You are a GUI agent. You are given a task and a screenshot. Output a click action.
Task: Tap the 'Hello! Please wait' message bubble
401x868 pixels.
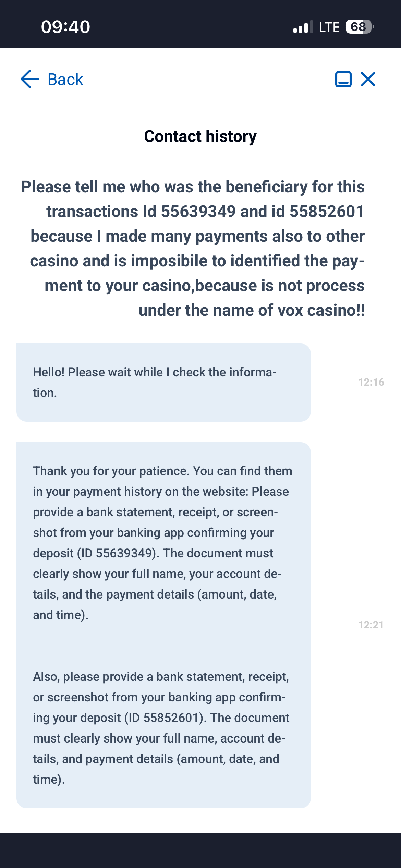[163, 382]
